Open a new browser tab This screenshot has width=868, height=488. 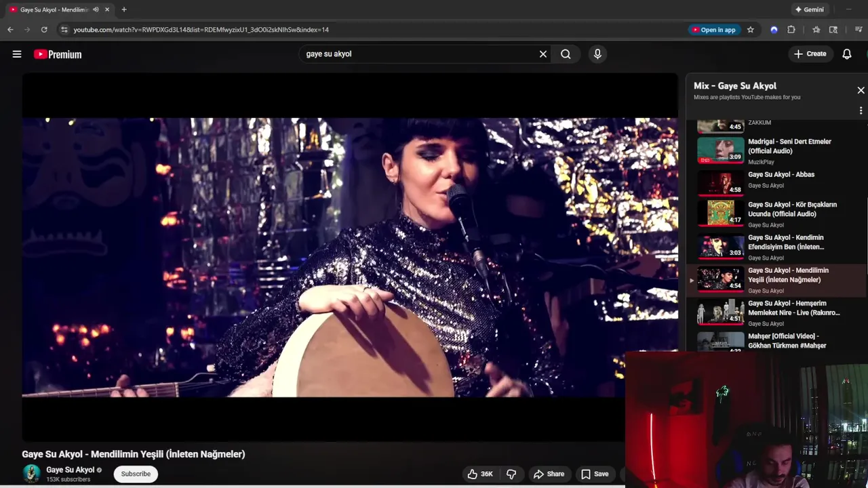pos(124,9)
